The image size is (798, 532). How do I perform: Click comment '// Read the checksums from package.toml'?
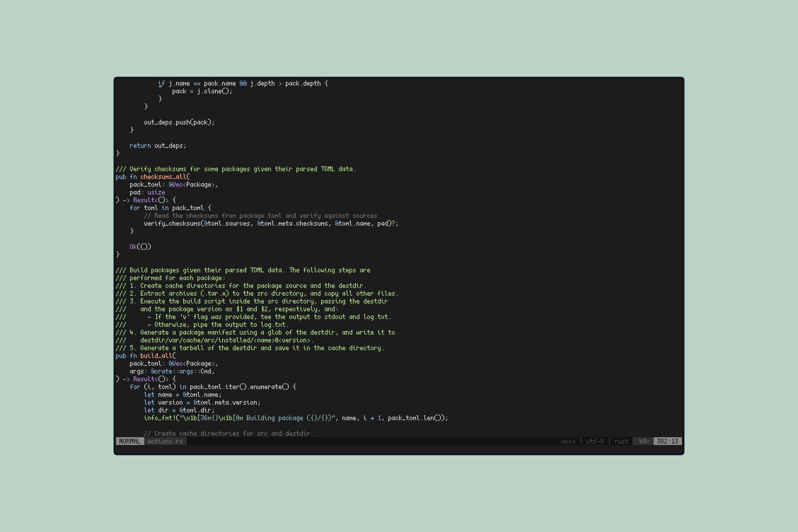tap(262, 215)
